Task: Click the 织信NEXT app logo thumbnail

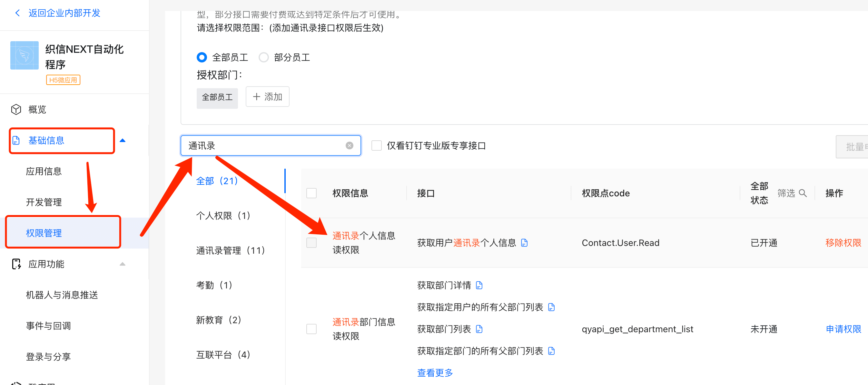Action: click(24, 55)
